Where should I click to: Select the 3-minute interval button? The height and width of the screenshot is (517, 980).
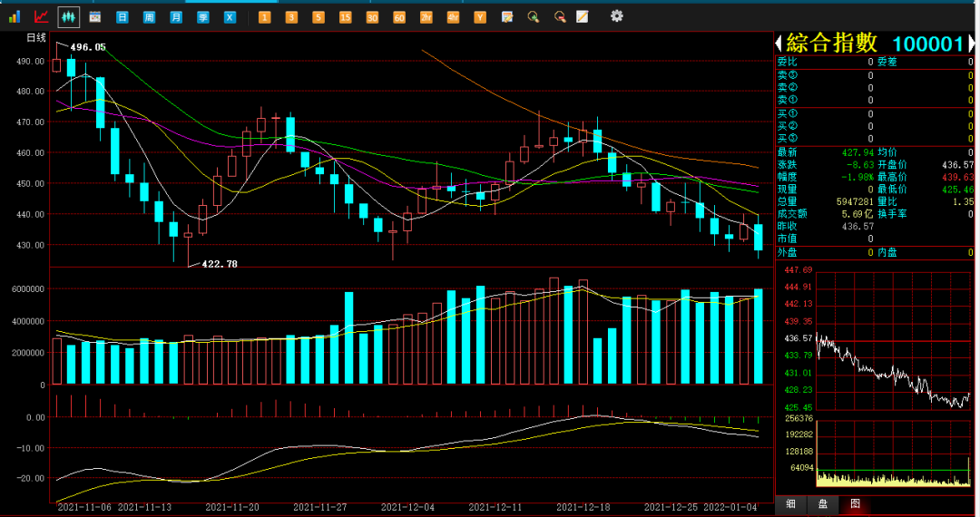pyautogui.click(x=291, y=17)
